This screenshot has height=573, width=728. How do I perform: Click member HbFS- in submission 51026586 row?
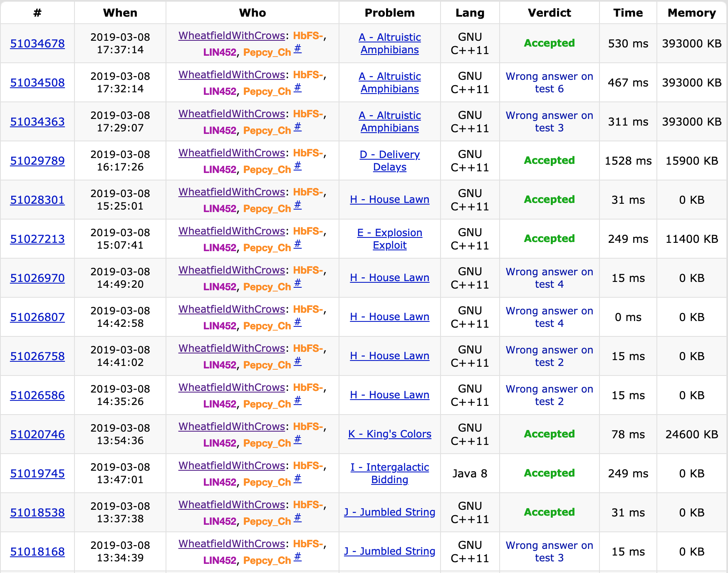[308, 388]
